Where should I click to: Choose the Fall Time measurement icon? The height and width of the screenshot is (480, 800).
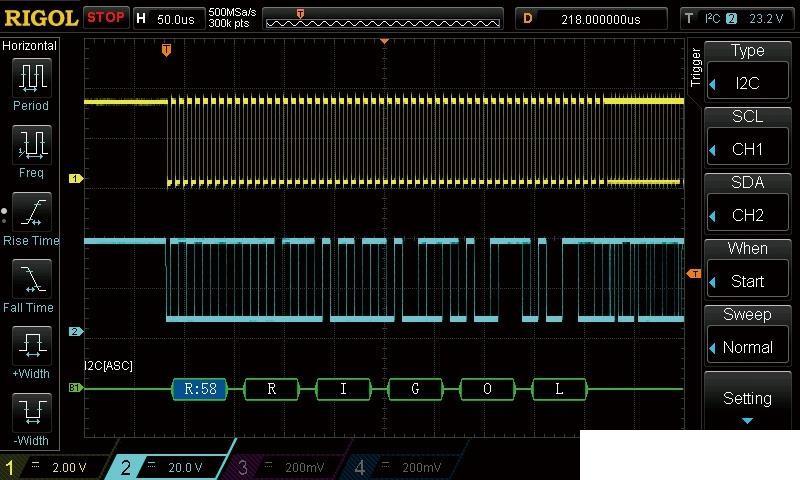(31, 279)
